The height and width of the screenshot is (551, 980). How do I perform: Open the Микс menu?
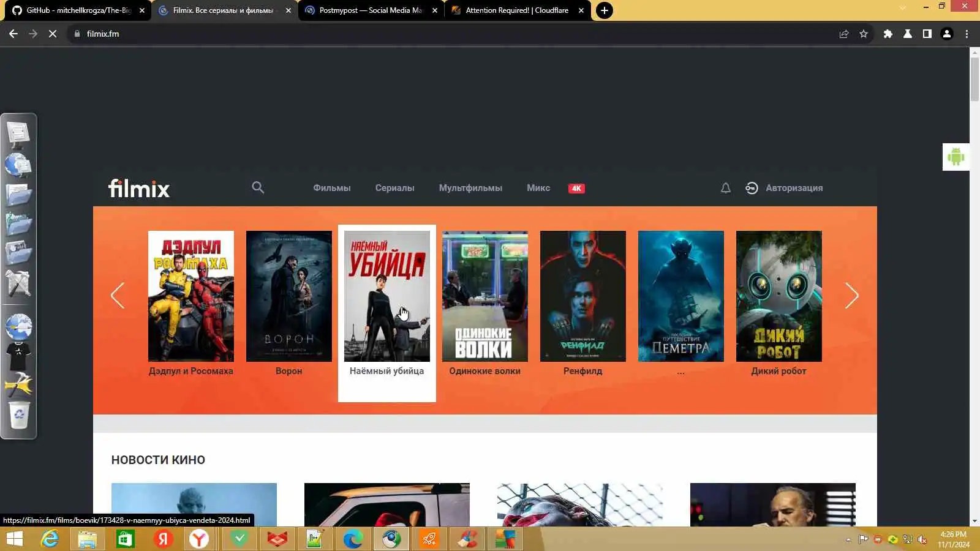pos(538,188)
